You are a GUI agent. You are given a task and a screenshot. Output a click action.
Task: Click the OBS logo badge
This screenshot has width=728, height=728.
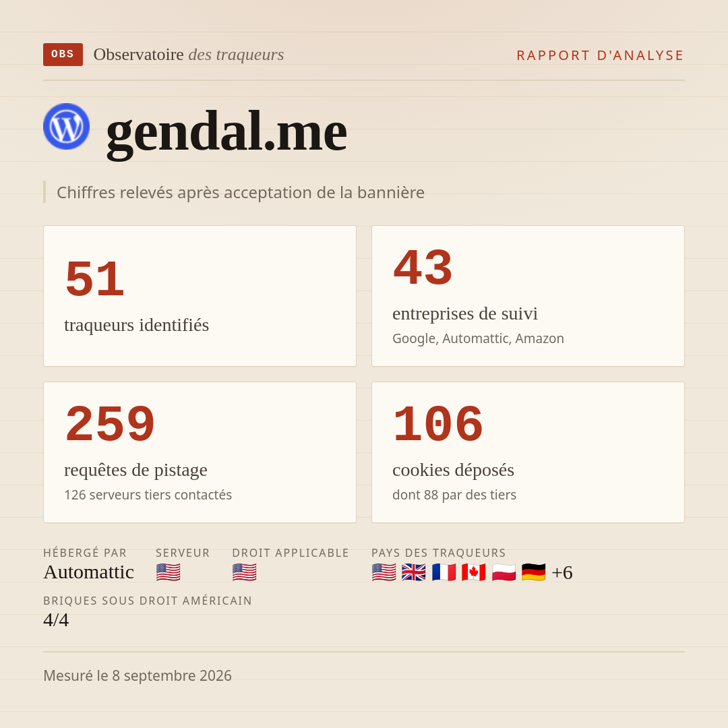(63, 55)
